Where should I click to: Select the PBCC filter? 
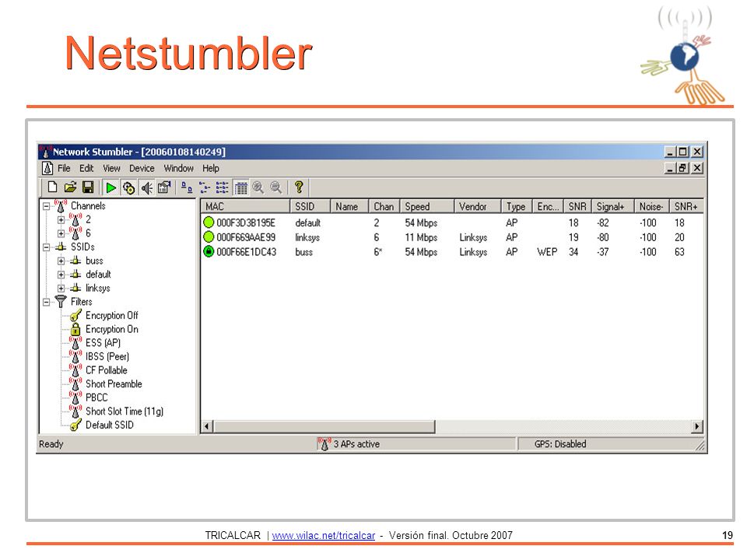[x=96, y=397]
